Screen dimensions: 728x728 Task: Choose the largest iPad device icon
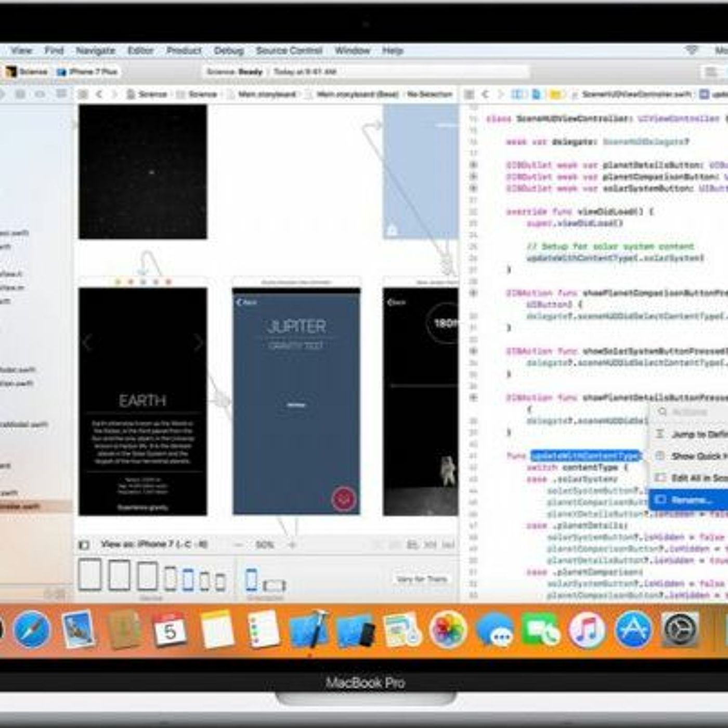point(90,575)
